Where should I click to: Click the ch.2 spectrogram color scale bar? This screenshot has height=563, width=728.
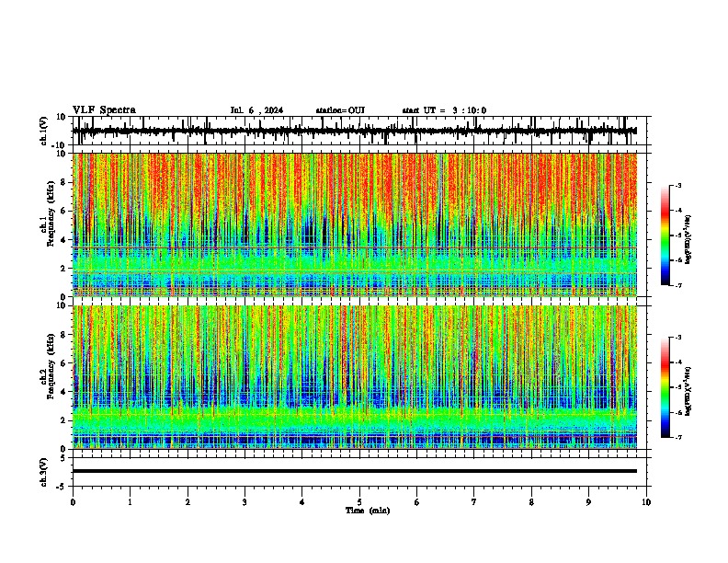point(665,387)
